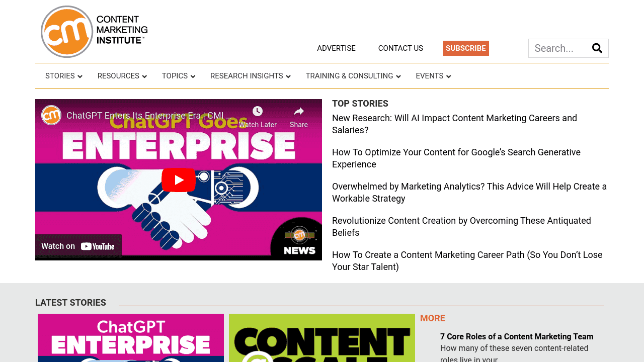This screenshot has width=644, height=362.
Task: Open the Contact Us link
Action: [400, 48]
